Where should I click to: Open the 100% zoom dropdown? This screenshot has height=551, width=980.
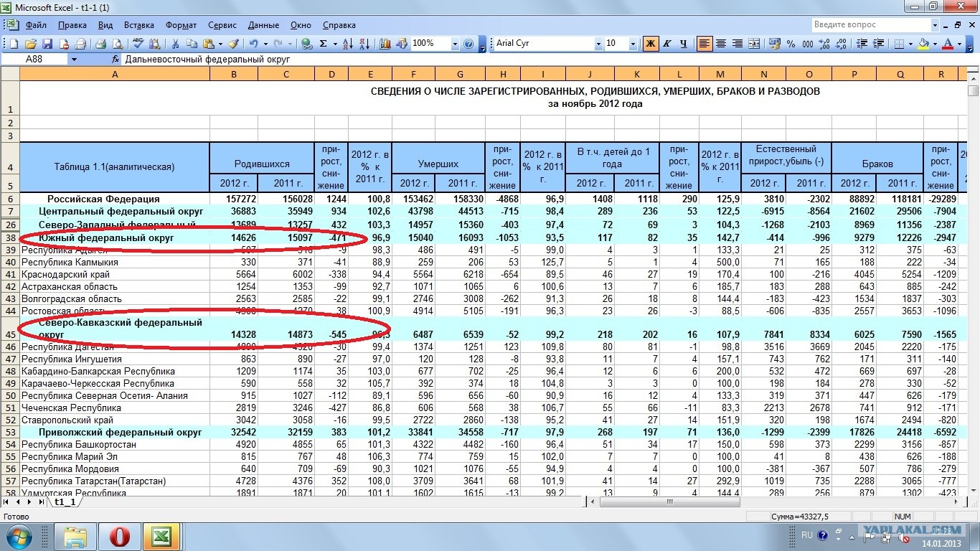455,44
